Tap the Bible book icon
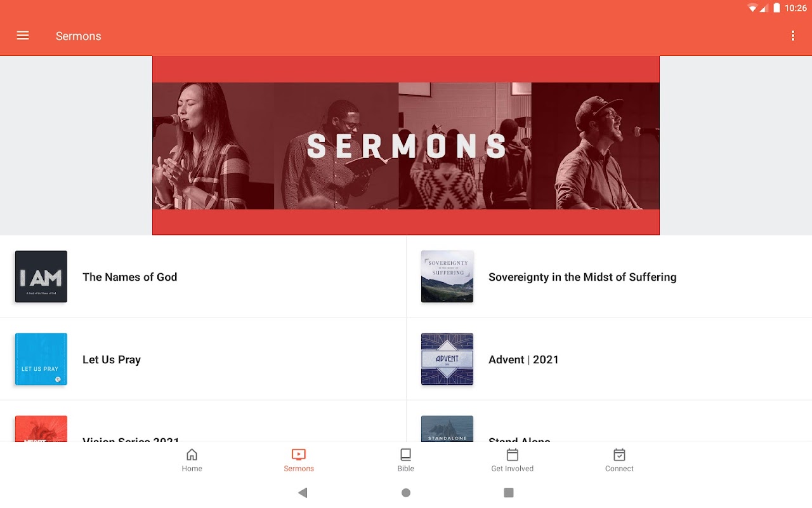Screen dimensions: 812x508 coord(405,455)
